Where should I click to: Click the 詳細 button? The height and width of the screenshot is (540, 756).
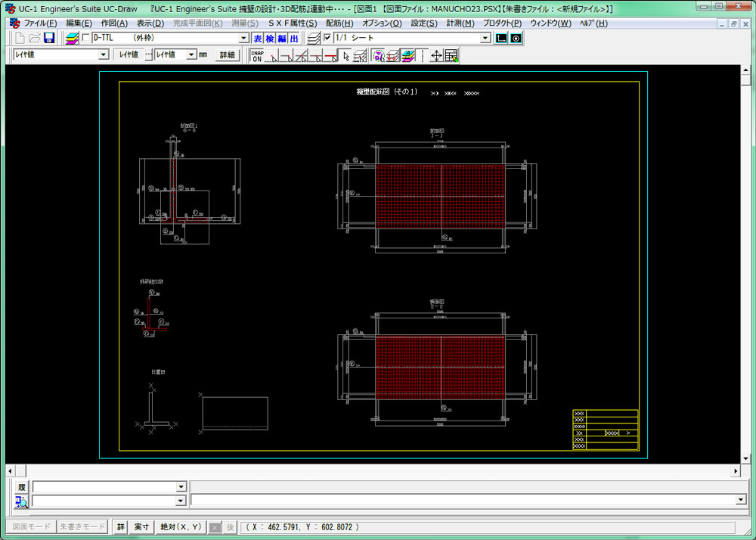227,55
